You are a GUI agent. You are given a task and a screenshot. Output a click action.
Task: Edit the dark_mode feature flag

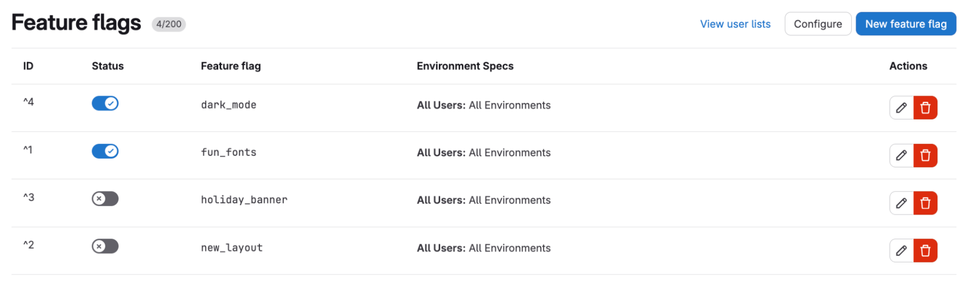901,108
